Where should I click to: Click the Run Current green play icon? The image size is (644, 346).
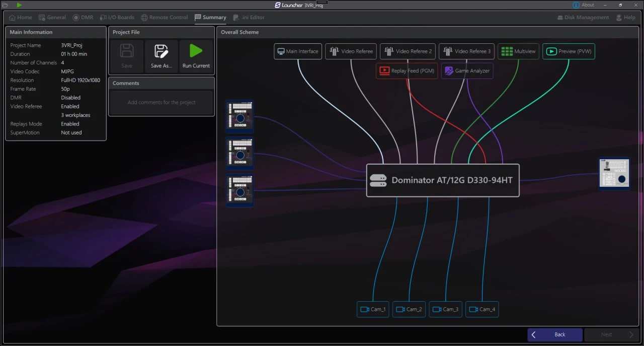click(x=196, y=51)
